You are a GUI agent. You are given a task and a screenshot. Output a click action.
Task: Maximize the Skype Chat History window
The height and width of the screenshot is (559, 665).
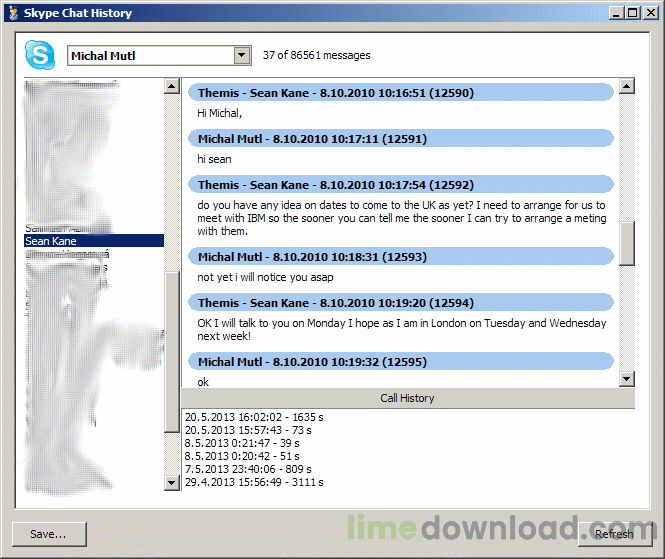633,13
